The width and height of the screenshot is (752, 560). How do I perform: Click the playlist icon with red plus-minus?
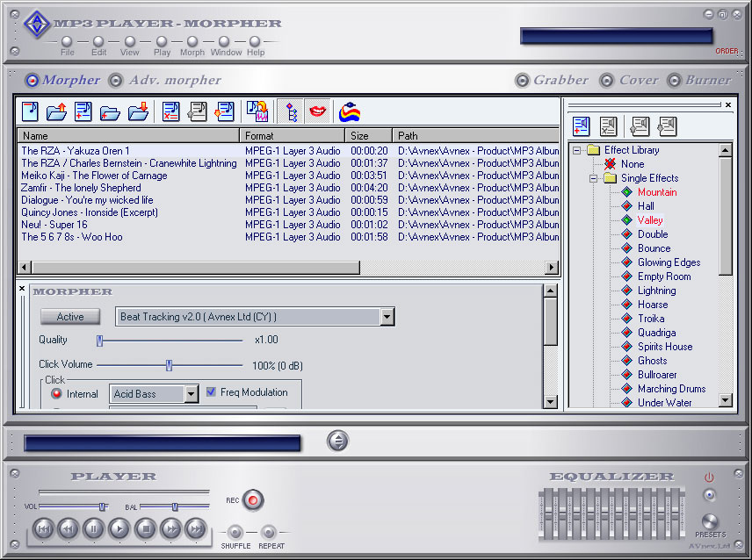point(83,111)
